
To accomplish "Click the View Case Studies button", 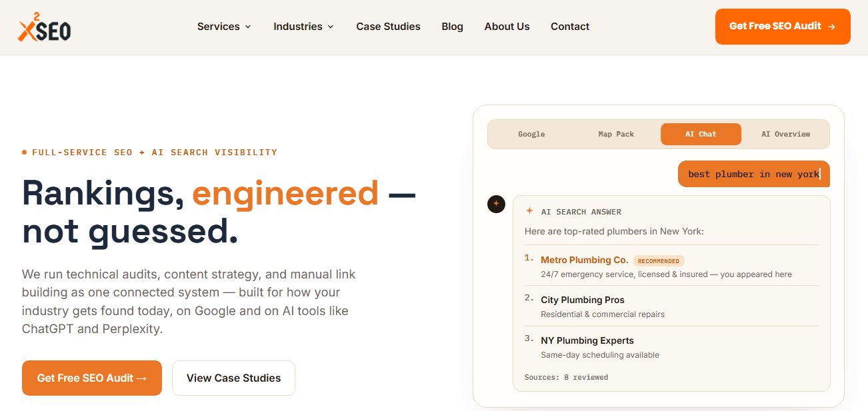I will (233, 378).
